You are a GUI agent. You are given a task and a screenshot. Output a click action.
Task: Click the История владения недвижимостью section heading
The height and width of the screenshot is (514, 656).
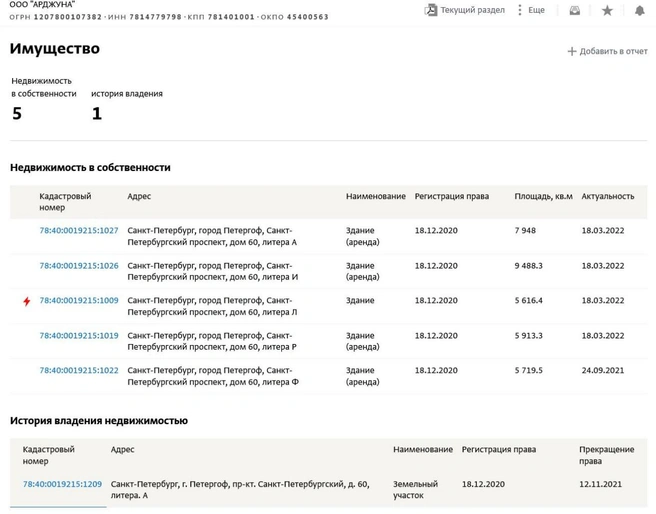(x=99, y=421)
